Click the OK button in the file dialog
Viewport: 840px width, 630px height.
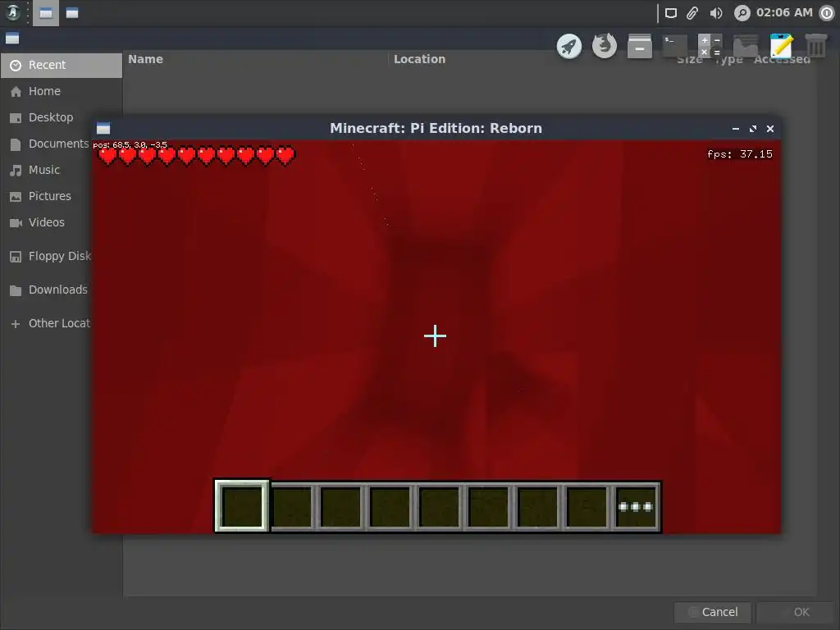pyautogui.click(x=795, y=612)
